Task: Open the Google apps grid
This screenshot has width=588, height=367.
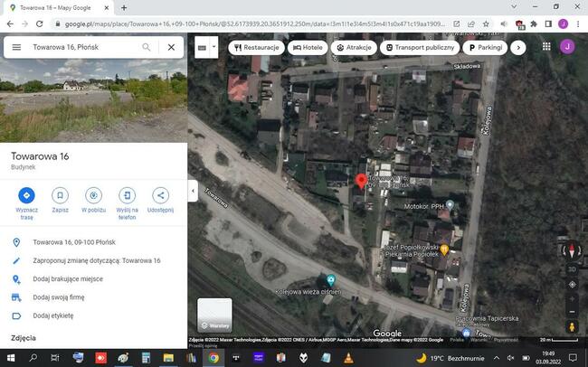Action: pos(546,46)
